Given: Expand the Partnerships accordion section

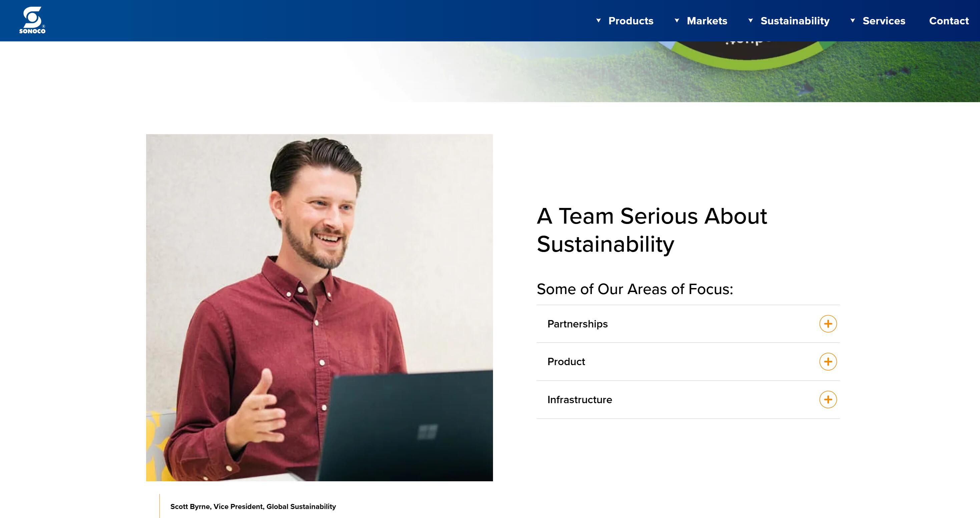Looking at the screenshot, I should pos(577,323).
